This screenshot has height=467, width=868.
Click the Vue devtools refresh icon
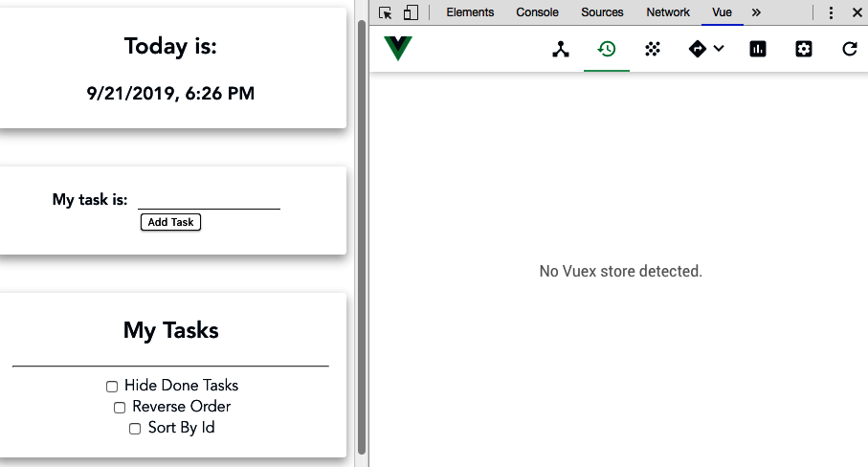pos(849,49)
